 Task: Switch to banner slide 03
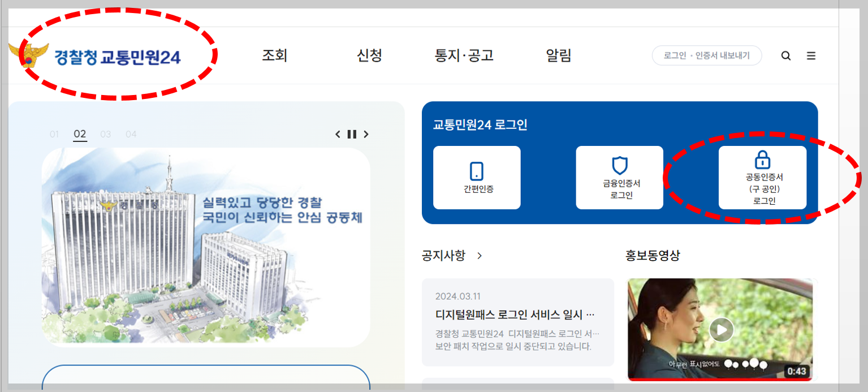coord(106,134)
